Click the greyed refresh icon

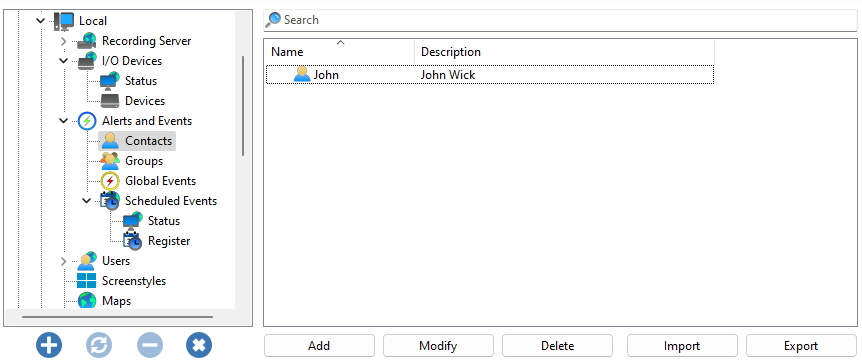(x=99, y=345)
